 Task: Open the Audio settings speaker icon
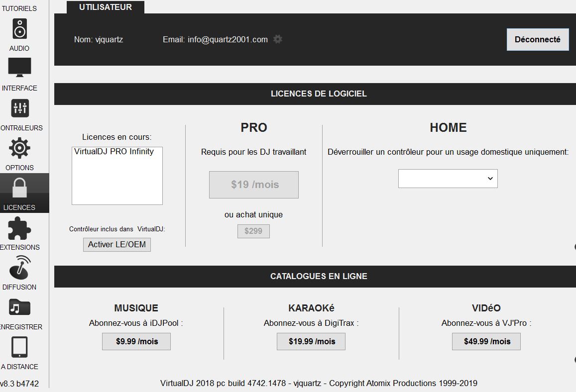20,29
